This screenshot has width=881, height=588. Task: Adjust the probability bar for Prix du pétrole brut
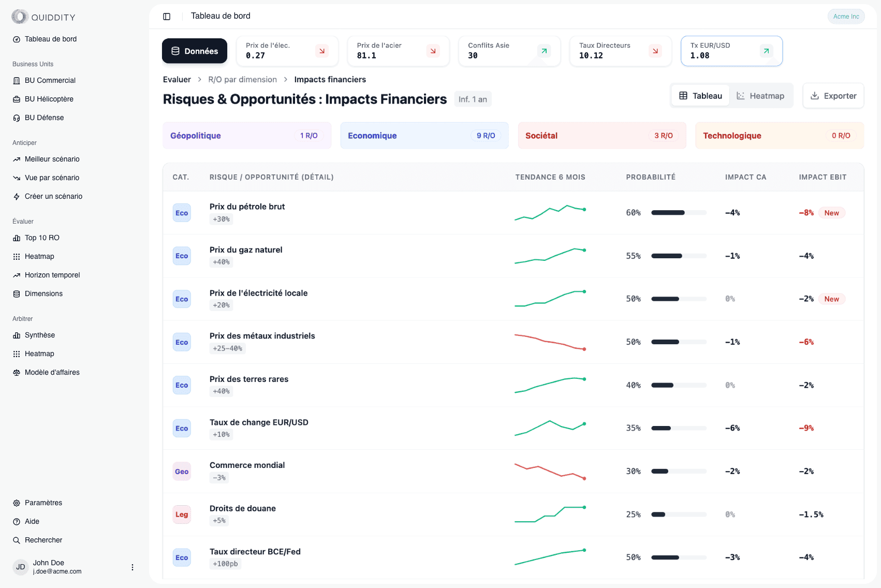tap(679, 212)
